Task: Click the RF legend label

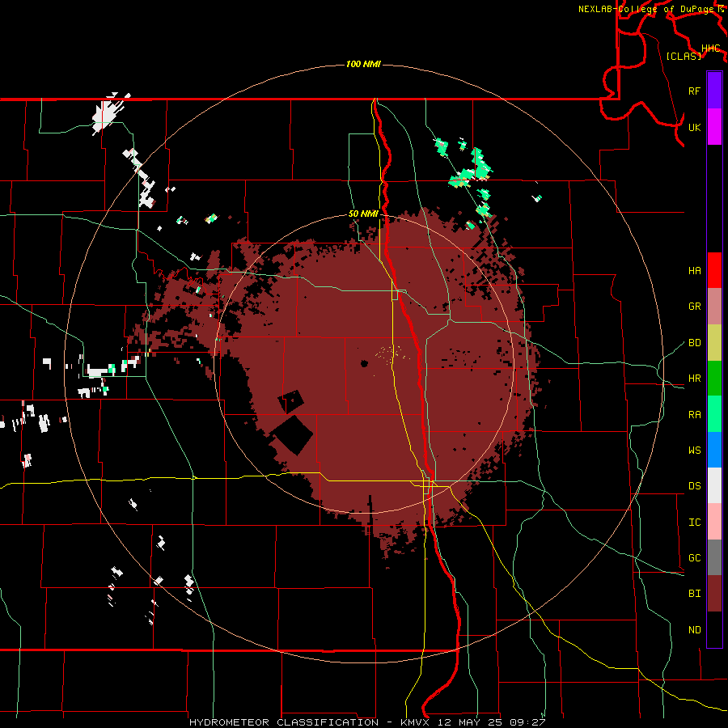Action: click(x=694, y=91)
